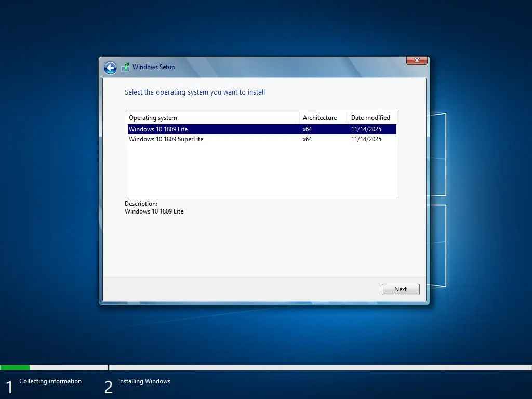The height and width of the screenshot is (399, 532).
Task: Click the Architecture column header
Action: pyautogui.click(x=320, y=118)
